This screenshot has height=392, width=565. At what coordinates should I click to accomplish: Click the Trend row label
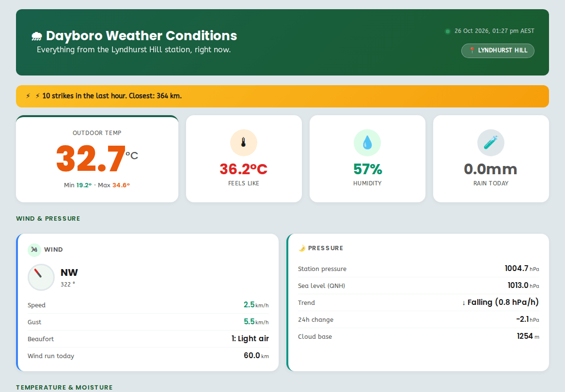click(x=306, y=303)
